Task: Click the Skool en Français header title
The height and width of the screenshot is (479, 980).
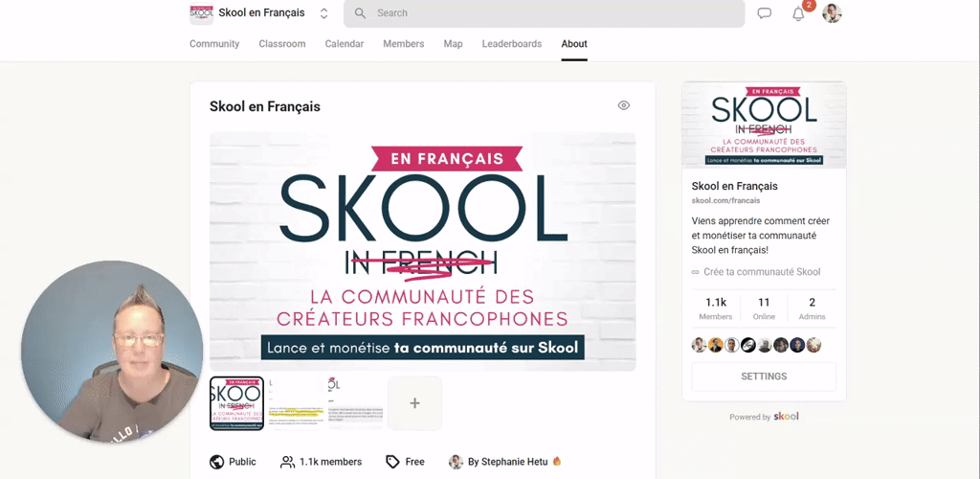Action: pos(262,13)
